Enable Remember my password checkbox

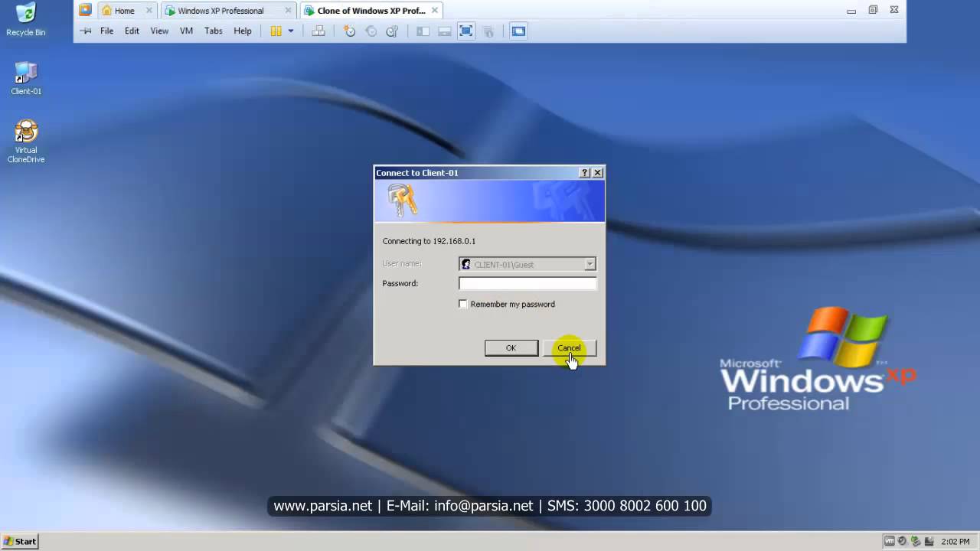pyautogui.click(x=463, y=304)
